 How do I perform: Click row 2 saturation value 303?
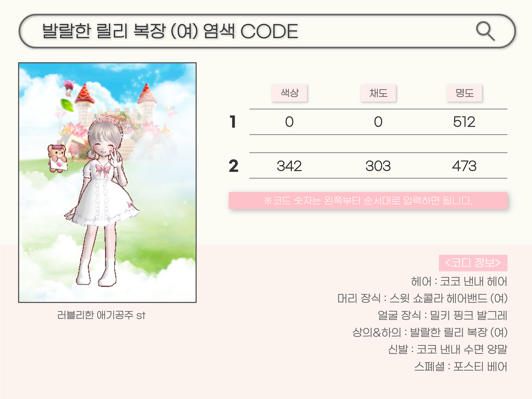click(x=378, y=166)
